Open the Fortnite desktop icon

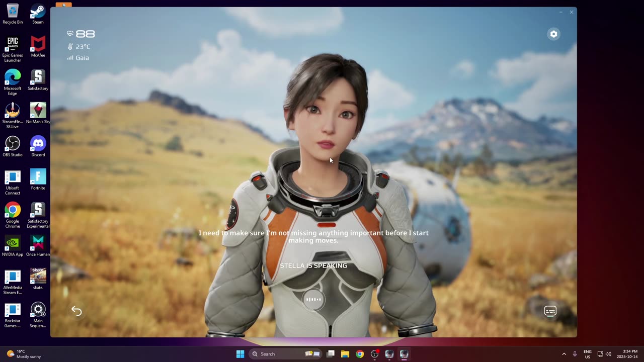click(x=38, y=179)
